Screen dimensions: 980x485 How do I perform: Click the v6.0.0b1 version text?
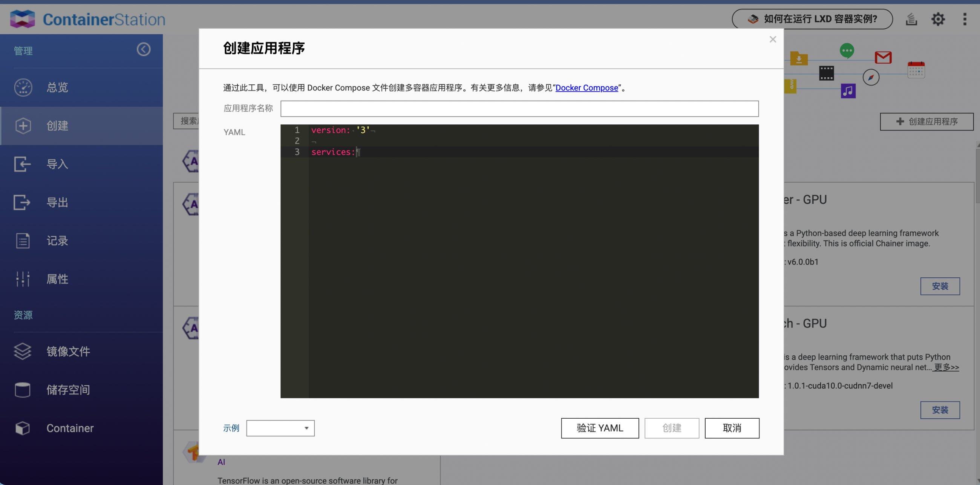tap(803, 262)
